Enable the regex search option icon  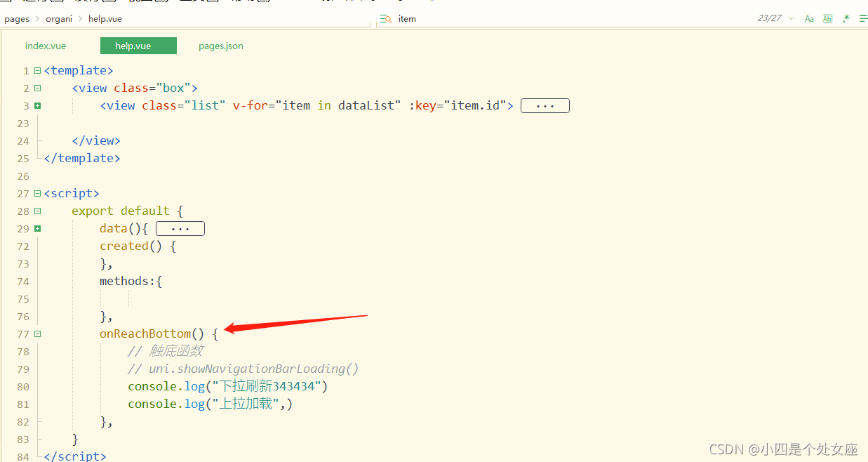coord(846,18)
